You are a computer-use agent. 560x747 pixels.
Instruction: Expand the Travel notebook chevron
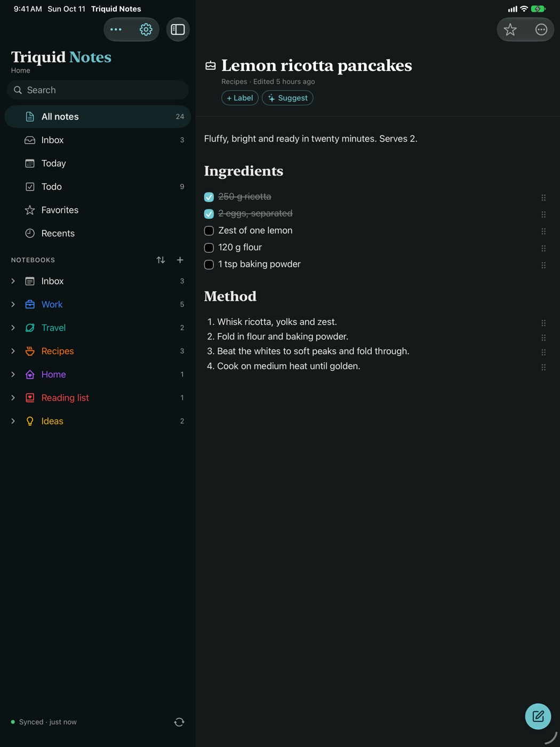point(13,328)
